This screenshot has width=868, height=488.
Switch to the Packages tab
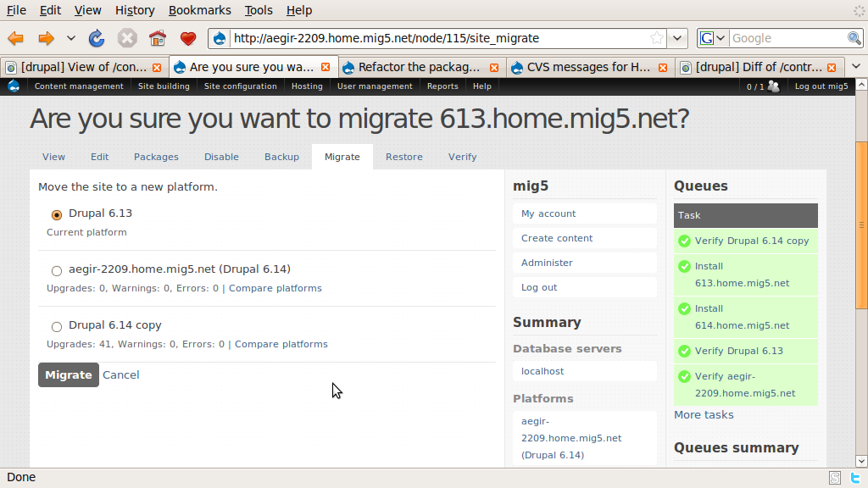156,157
